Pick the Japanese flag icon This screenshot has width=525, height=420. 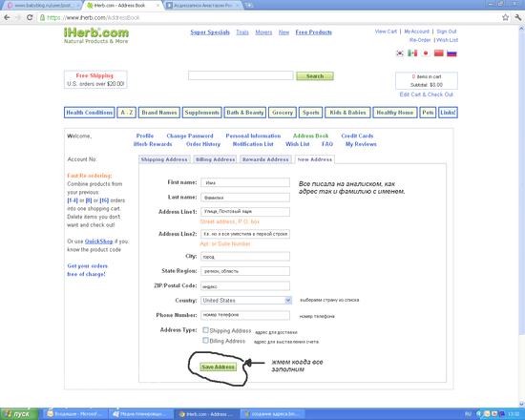(x=426, y=53)
